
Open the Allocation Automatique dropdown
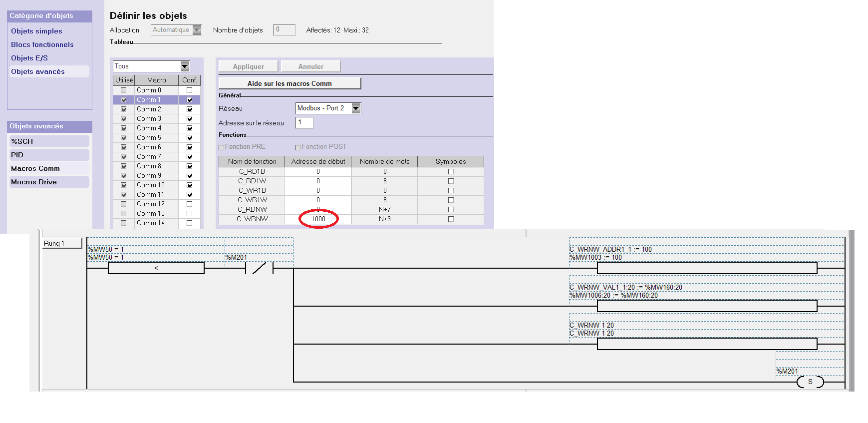[x=197, y=30]
